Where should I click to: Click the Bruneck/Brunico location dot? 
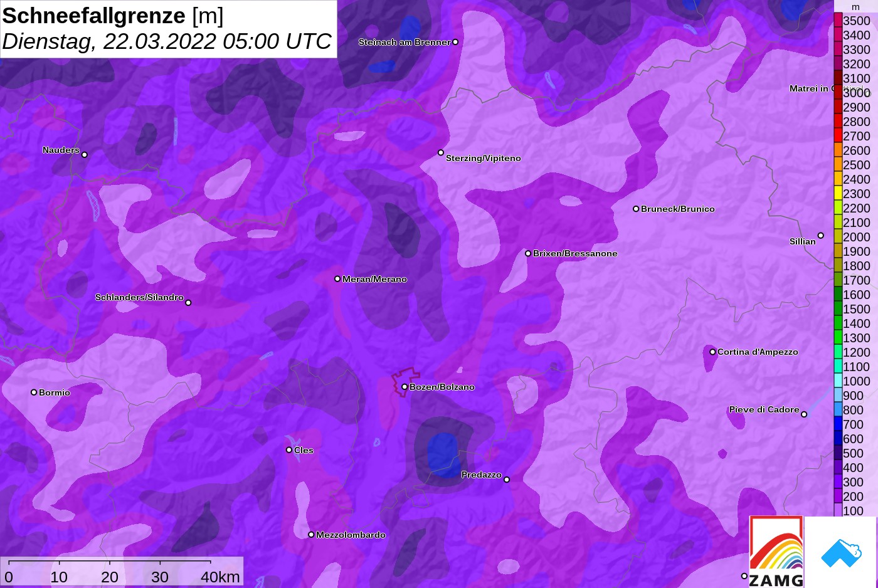coord(636,209)
